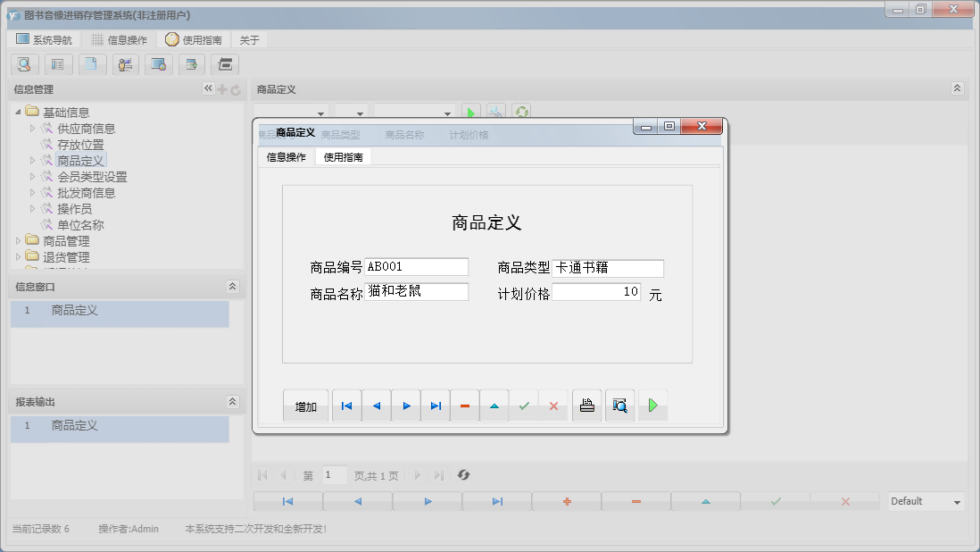Click the 增加 button

305,406
